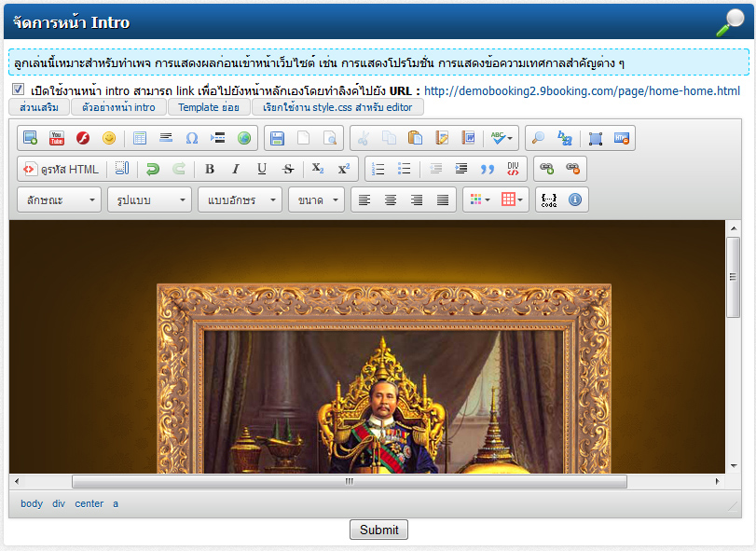Click the insert link chain icon
The height and width of the screenshot is (551, 756).
click(546, 169)
